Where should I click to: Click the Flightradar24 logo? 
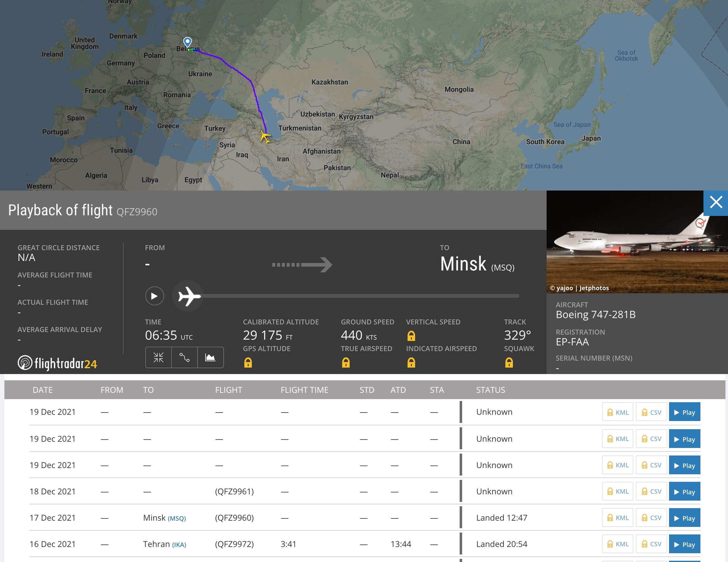click(x=57, y=363)
